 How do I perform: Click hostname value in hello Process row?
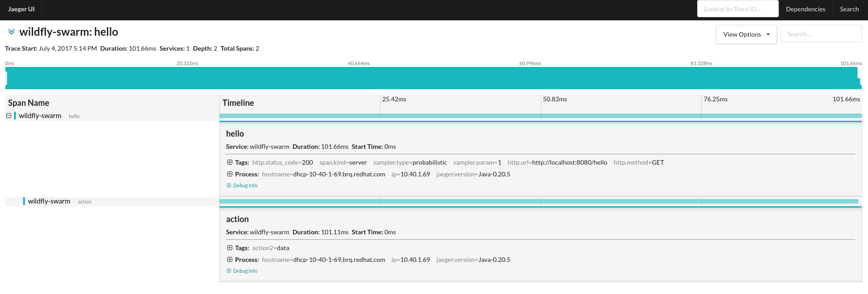point(339,174)
